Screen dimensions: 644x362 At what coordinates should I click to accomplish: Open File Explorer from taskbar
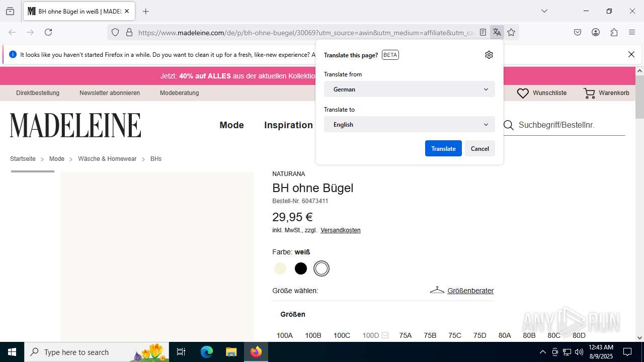pos(231,352)
